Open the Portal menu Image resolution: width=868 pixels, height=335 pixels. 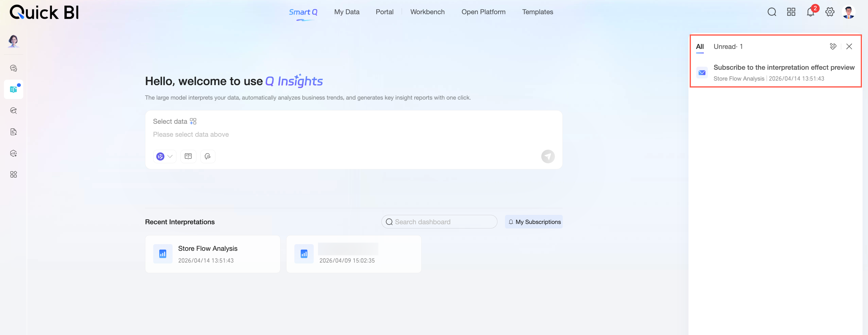click(x=384, y=12)
